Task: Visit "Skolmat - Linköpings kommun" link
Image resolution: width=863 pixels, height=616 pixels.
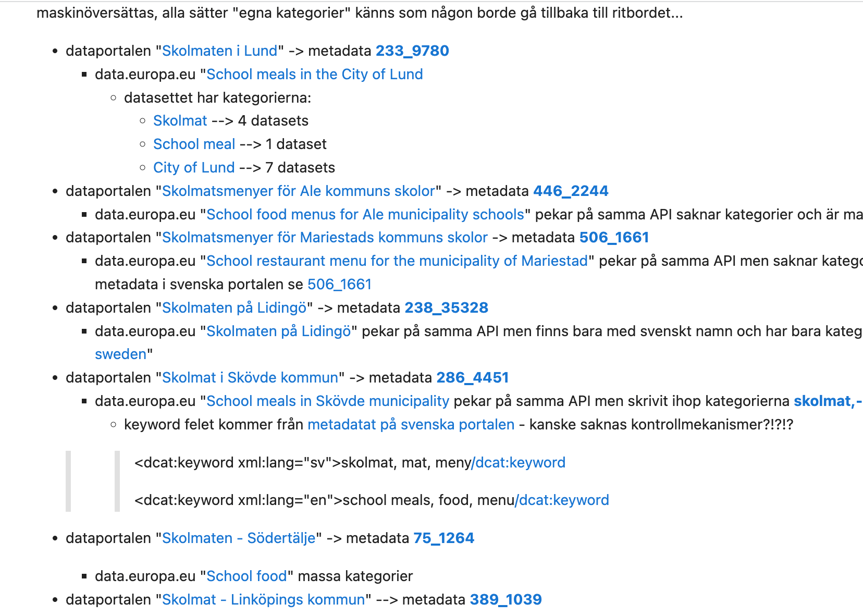Action: tap(263, 600)
